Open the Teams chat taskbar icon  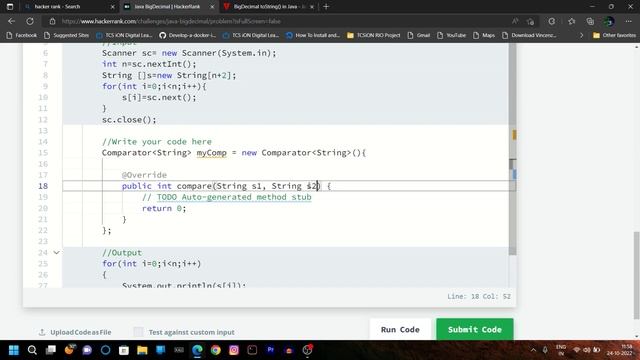(x=87, y=350)
